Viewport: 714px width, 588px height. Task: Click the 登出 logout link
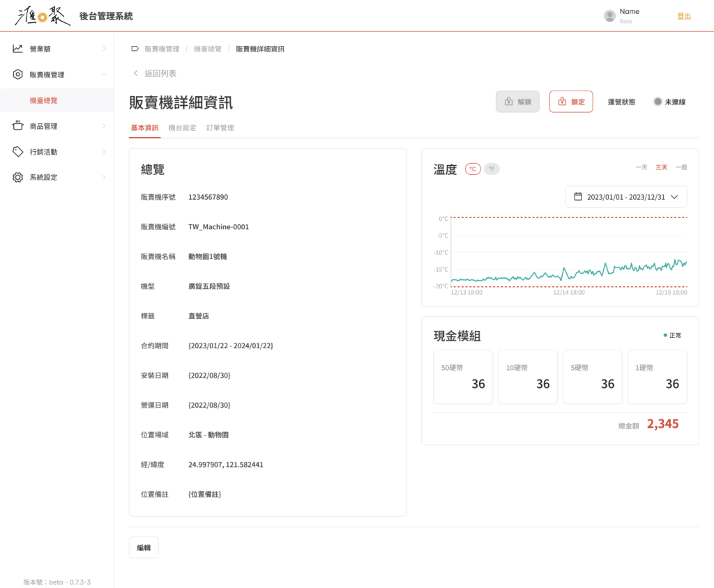[684, 16]
